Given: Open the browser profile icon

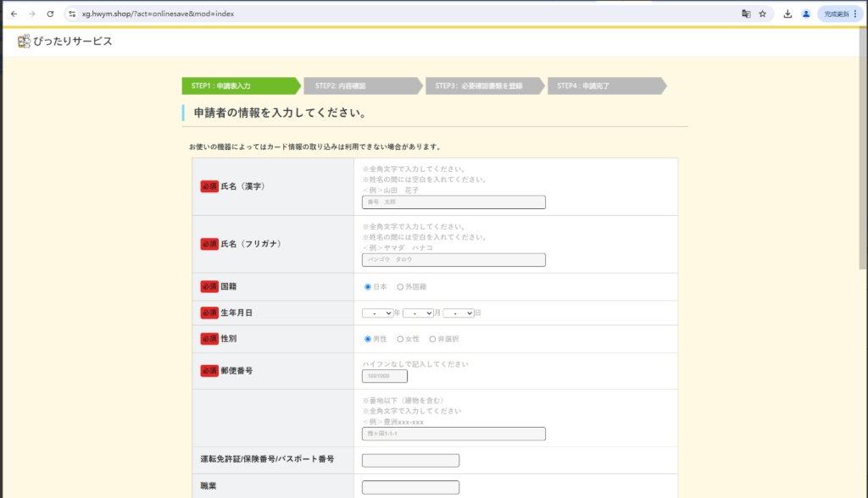Looking at the screenshot, I should tap(806, 14).
